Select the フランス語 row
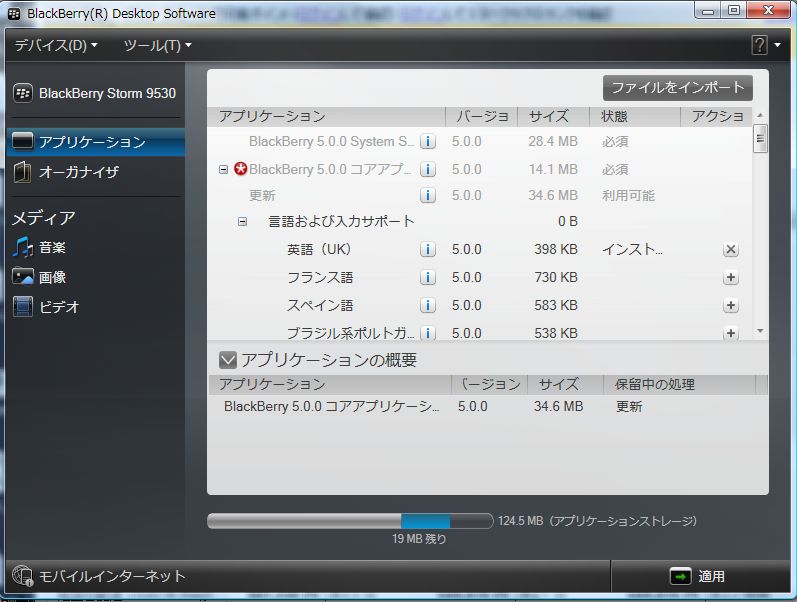Screen dimensions: 797x602 (479, 277)
